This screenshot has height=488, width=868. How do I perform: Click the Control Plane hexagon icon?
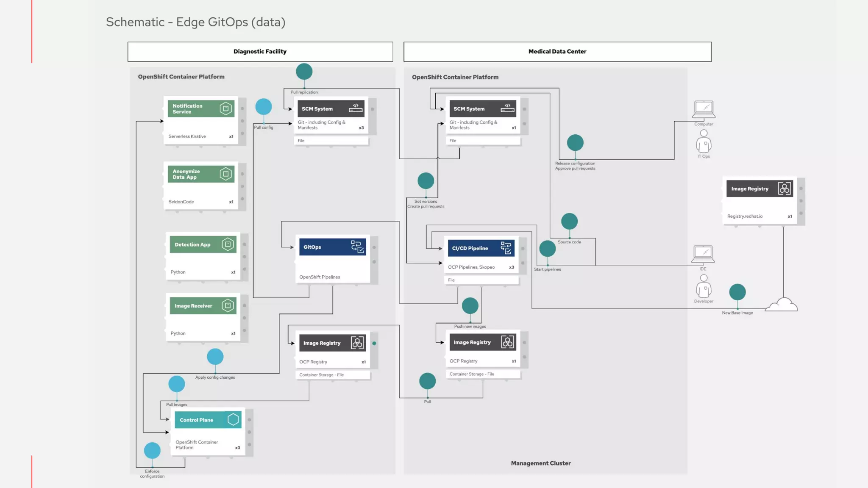click(233, 420)
